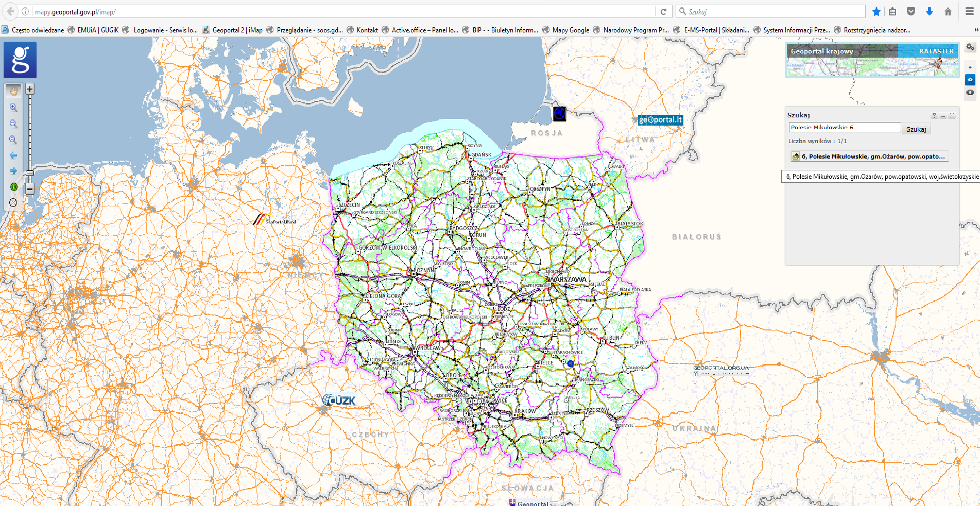Screen dimensions: 980x506
Task: Reload the page with the refresh icon
Action: (664, 11)
